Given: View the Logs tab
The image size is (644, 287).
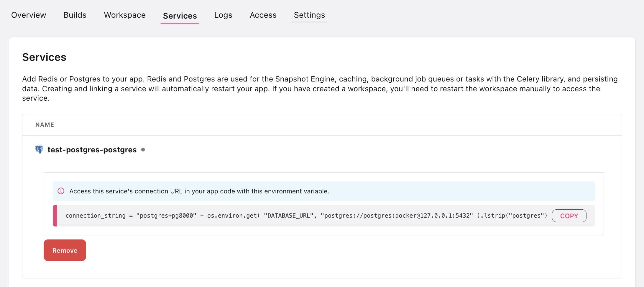Looking at the screenshot, I should point(223,15).
